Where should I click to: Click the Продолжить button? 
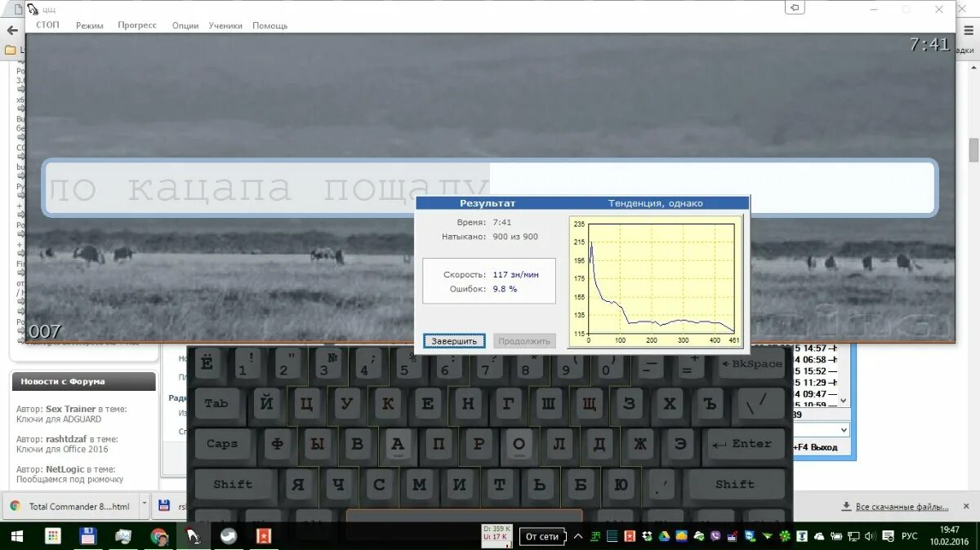click(524, 341)
